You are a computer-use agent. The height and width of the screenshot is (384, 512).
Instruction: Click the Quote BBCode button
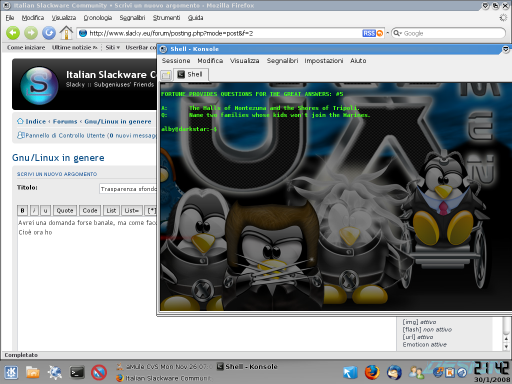[x=65, y=211]
